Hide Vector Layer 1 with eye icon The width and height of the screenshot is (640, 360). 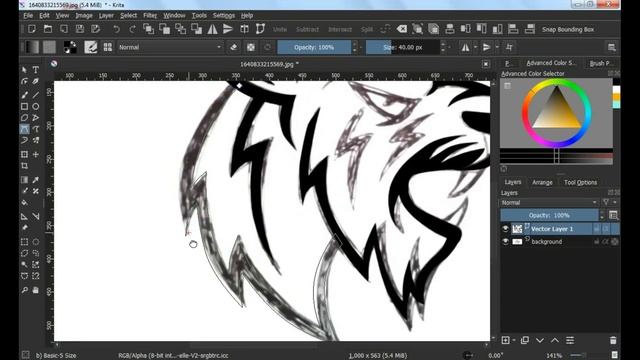point(505,229)
